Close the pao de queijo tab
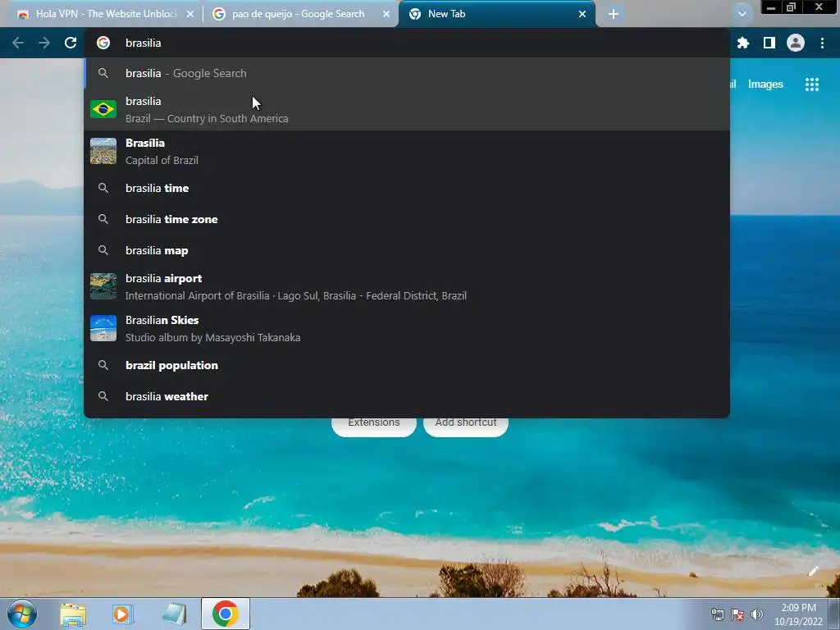The height and width of the screenshot is (630, 840). 386,14
